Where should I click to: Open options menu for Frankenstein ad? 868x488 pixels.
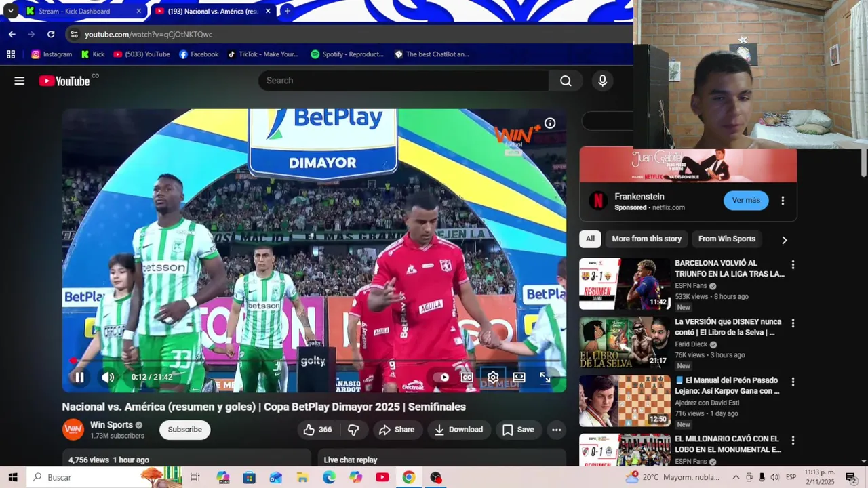(783, 201)
